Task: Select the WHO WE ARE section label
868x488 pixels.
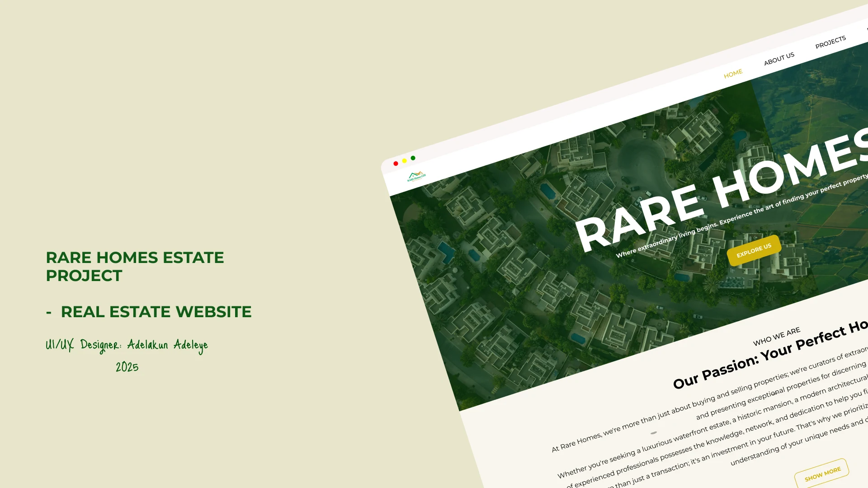Action: (777, 337)
